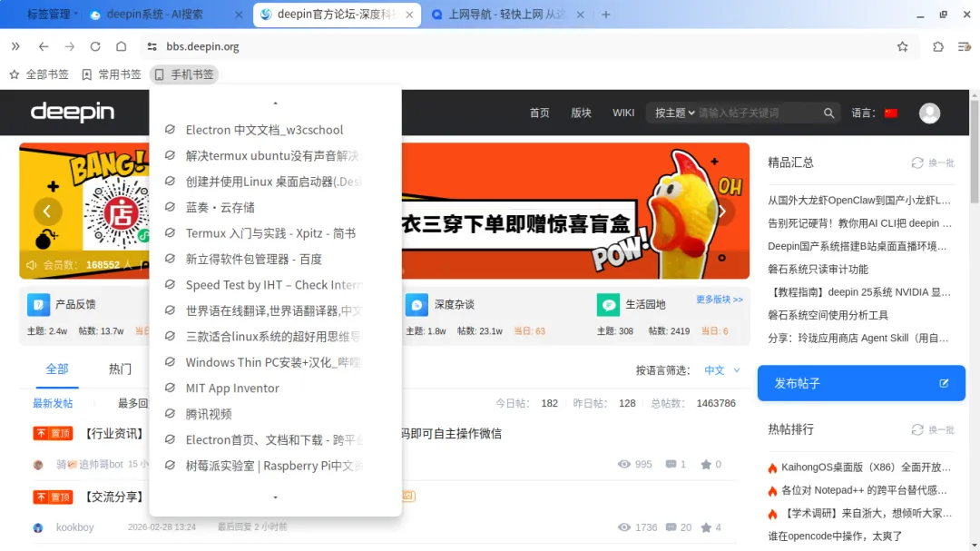980x551 pixels.
Task: Click 发布帖子 button
Action: 861,383
